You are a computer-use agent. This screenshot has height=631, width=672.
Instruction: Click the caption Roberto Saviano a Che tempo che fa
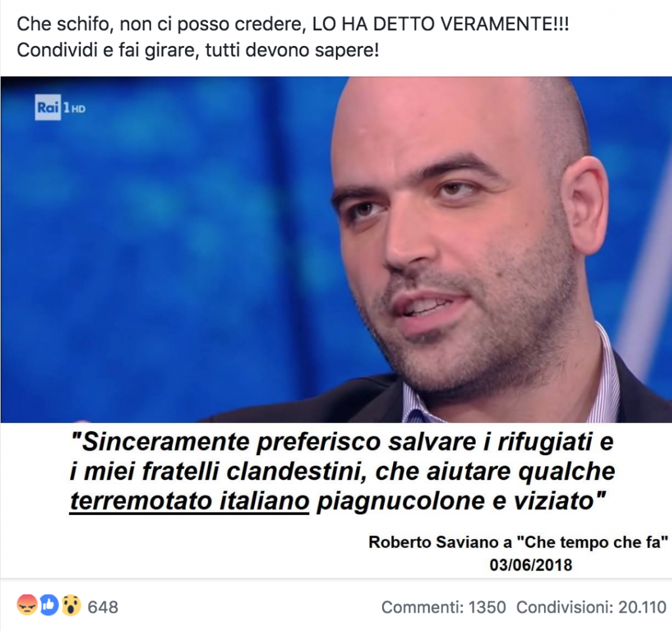[518, 542]
